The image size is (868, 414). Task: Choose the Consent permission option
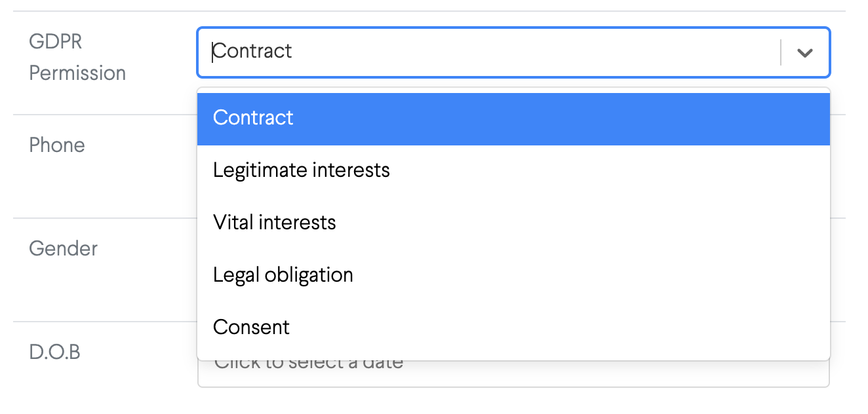point(513,328)
